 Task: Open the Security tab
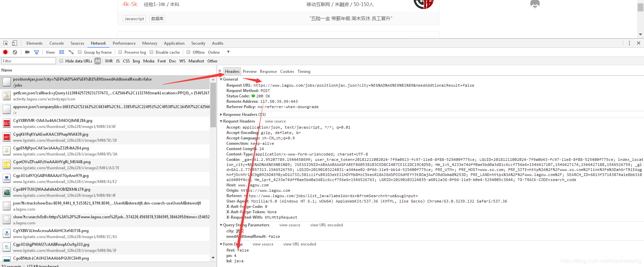click(198, 43)
